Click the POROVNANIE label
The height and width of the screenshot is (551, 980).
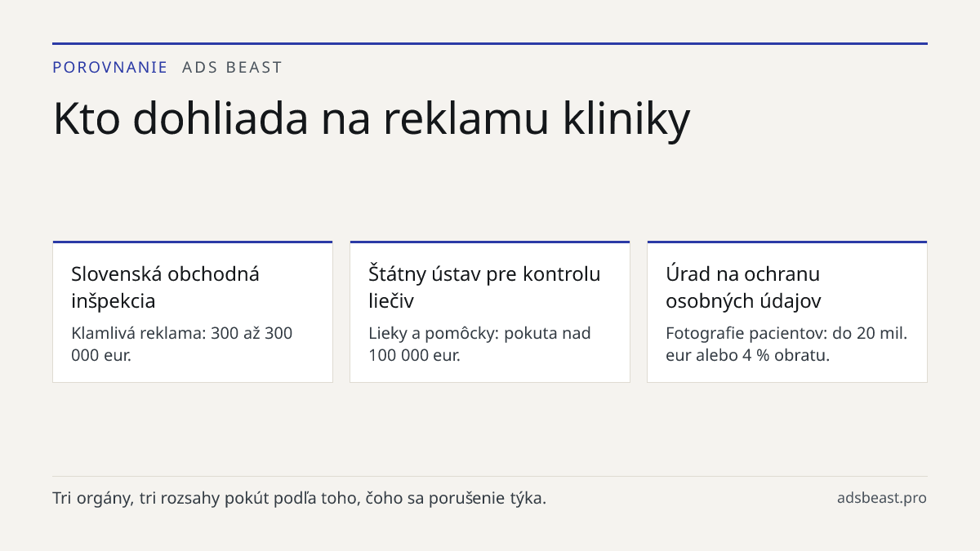pyautogui.click(x=109, y=68)
